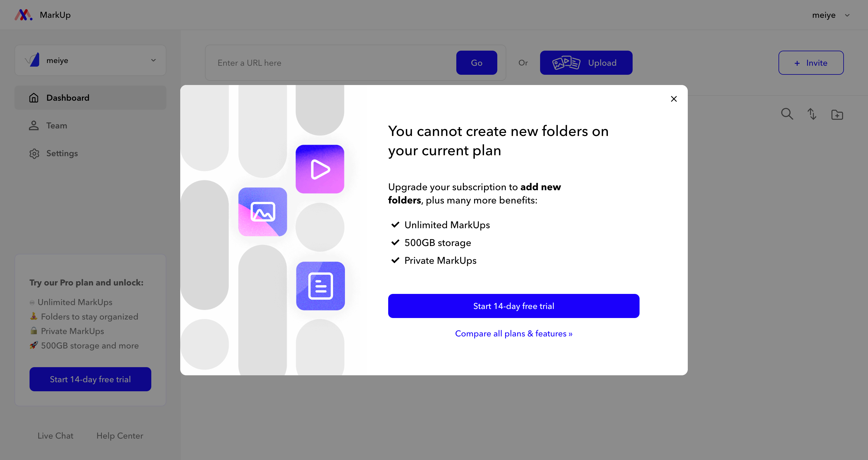The width and height of the screenshot is (868, 460).
Task: Click the MarkUp logo icon
Action: point(23,15)
